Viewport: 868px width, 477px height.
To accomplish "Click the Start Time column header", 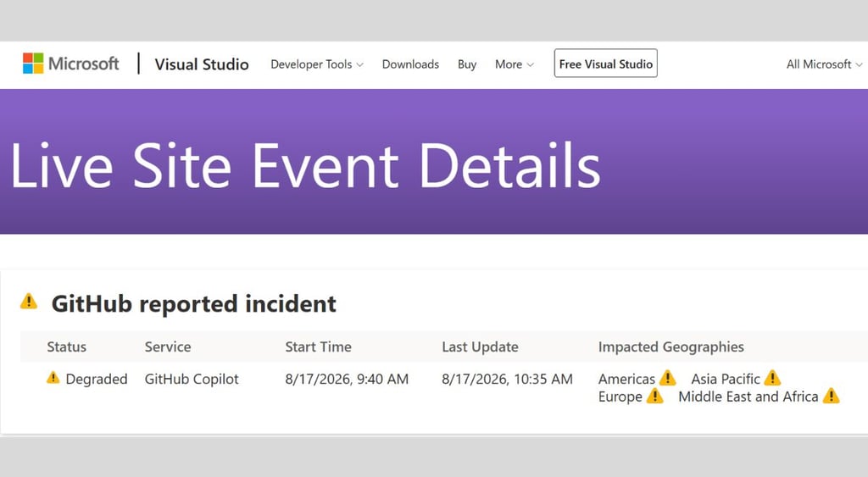I will click(x=319, y=347).
